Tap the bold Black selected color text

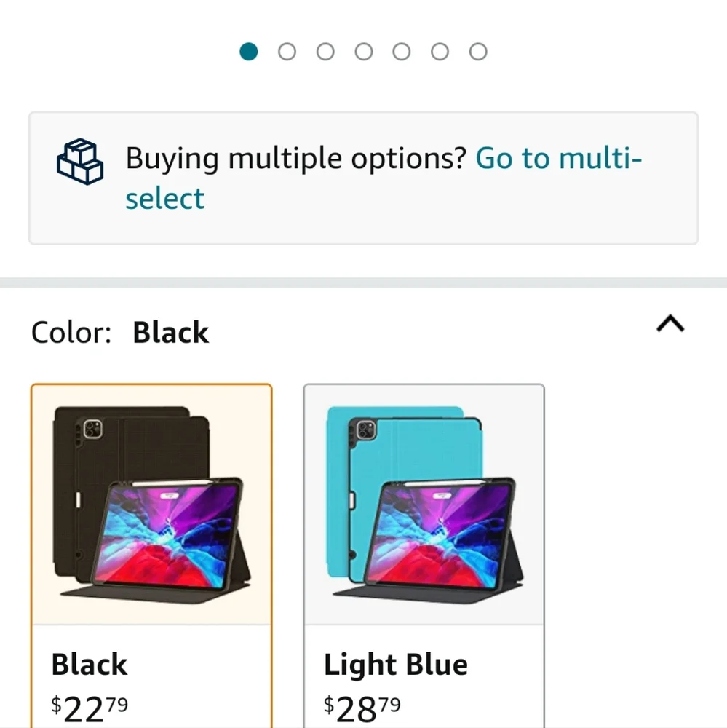click(171, 333)
